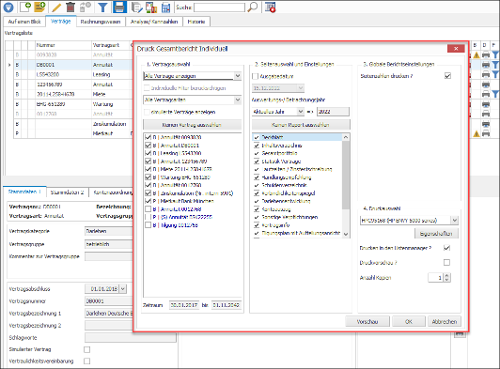Toggle simulierte Verträge anzeigen checkbox
Viewport: 500px width, 369px height.
coord(147,112)
